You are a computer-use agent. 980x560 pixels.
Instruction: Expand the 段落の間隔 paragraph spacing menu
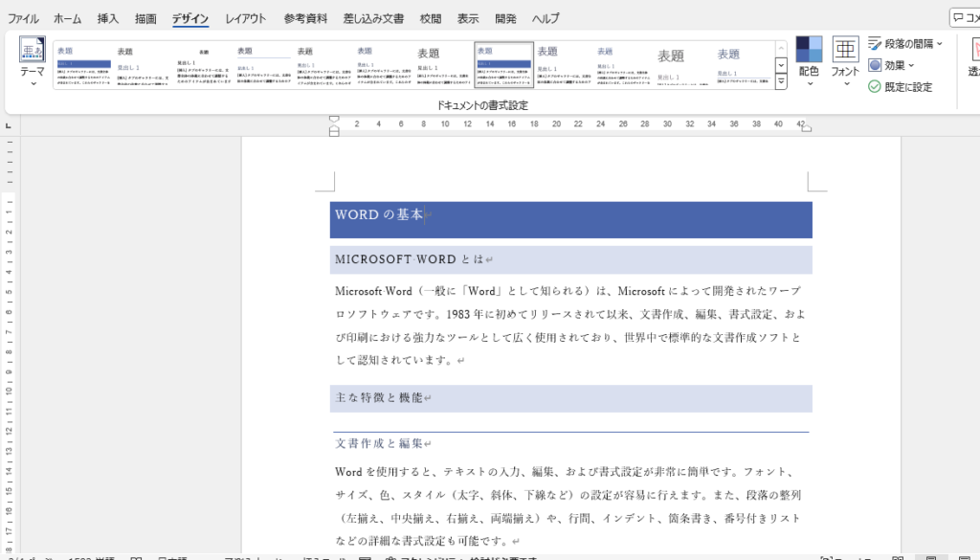pyautogui.click(x=905, y=44)
